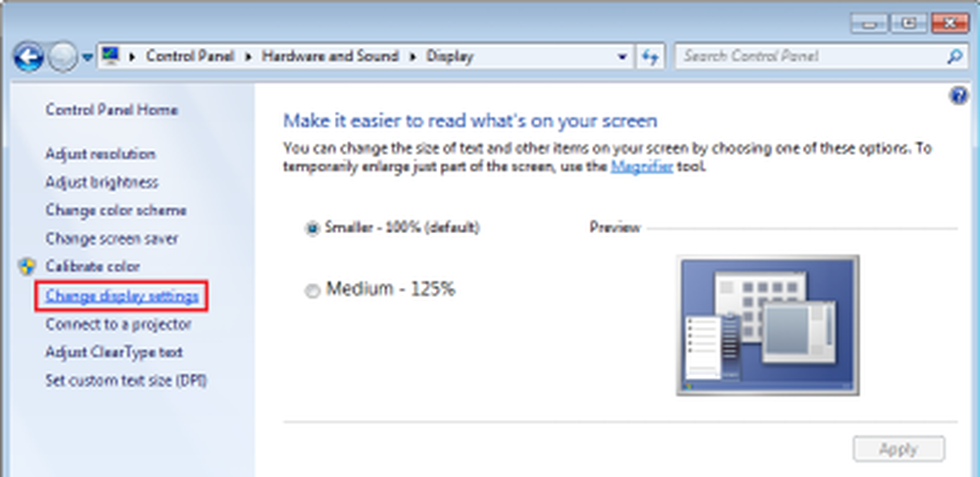Click the Apply button

[x=898, y=450]
